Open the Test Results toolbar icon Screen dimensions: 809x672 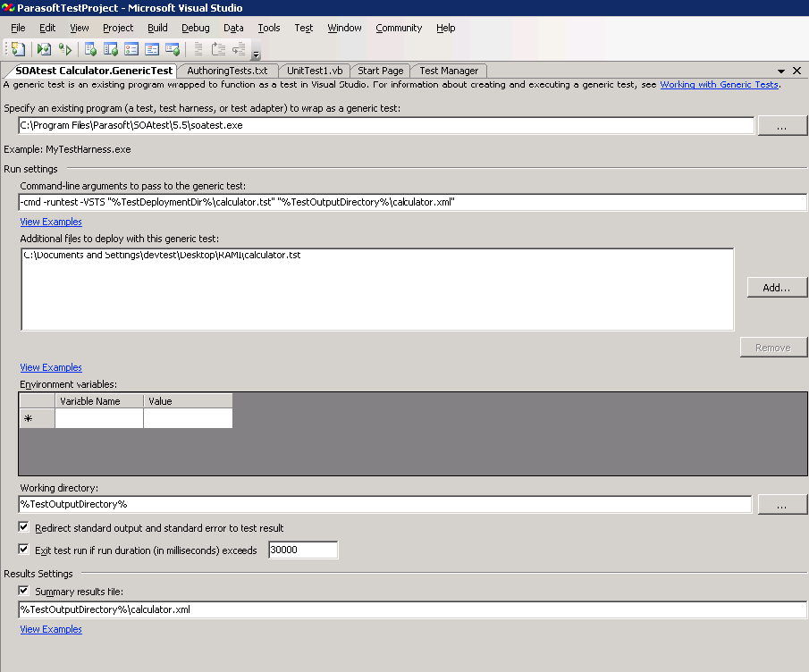(x=131, y=49)
